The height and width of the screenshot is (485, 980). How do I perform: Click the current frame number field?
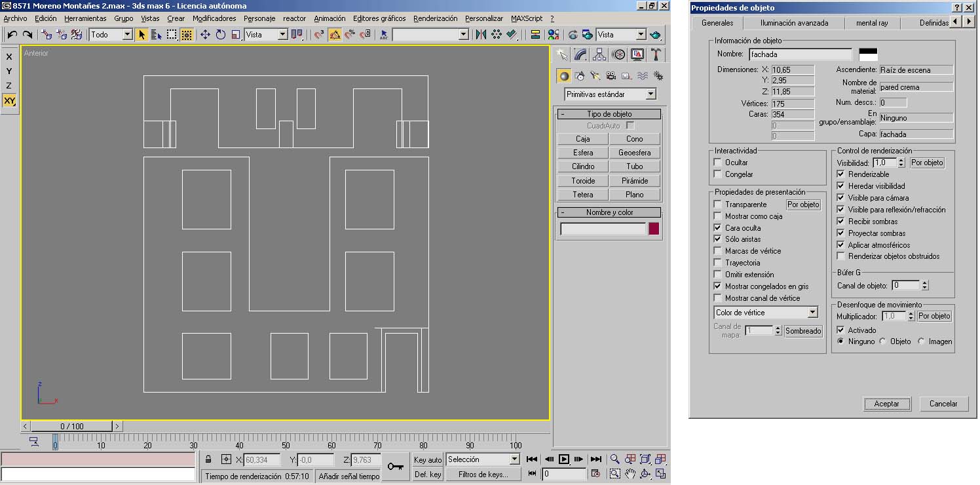[563, 473]
